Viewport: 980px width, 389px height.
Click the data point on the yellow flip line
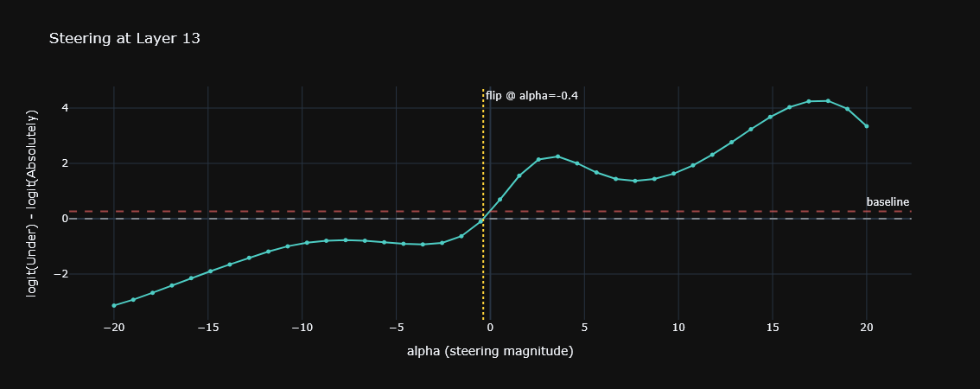point(480,221)
